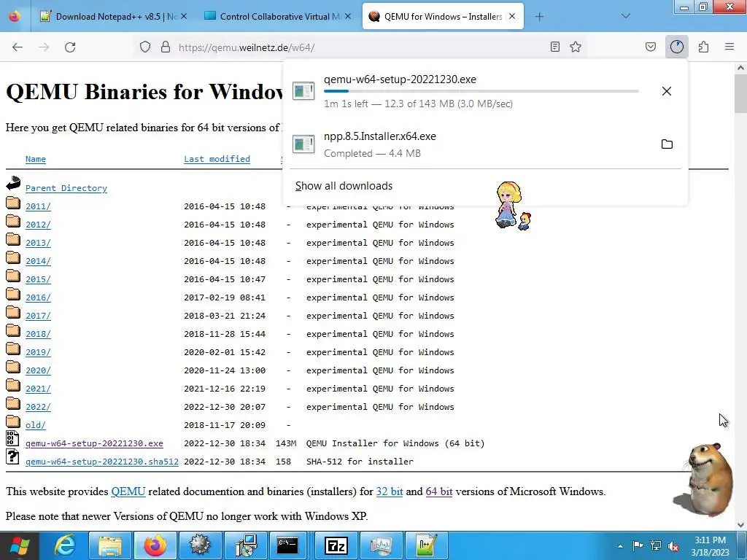Click the site security padlock icon
This screenshot has width=747, height=560.
pos(166,47)
